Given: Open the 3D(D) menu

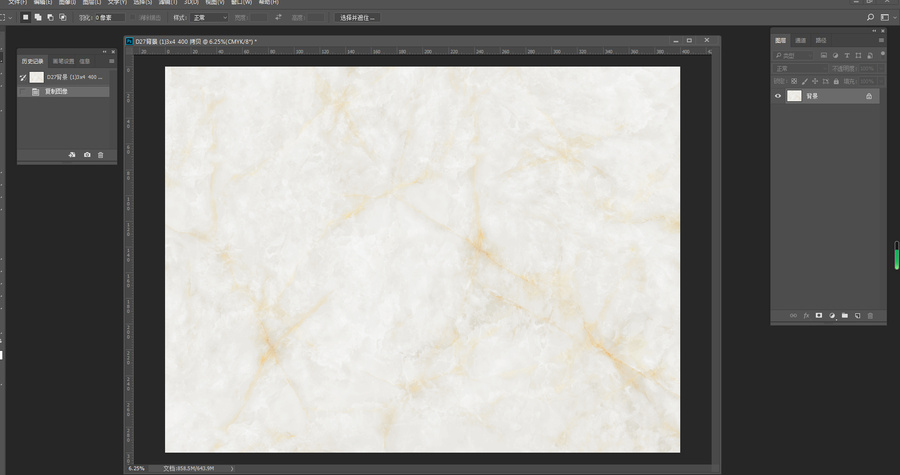Looking at the screenshot, I should click(191, 2).
